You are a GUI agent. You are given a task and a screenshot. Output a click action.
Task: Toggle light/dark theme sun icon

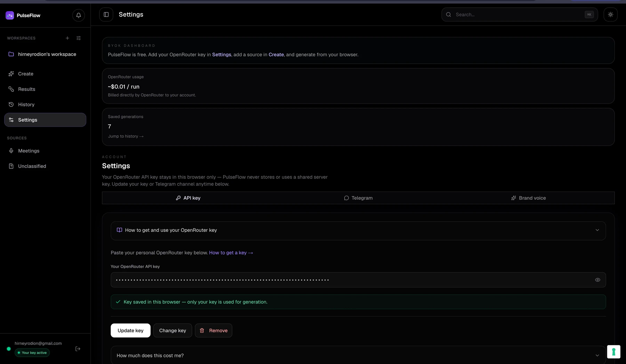click(x=610, y=15)
